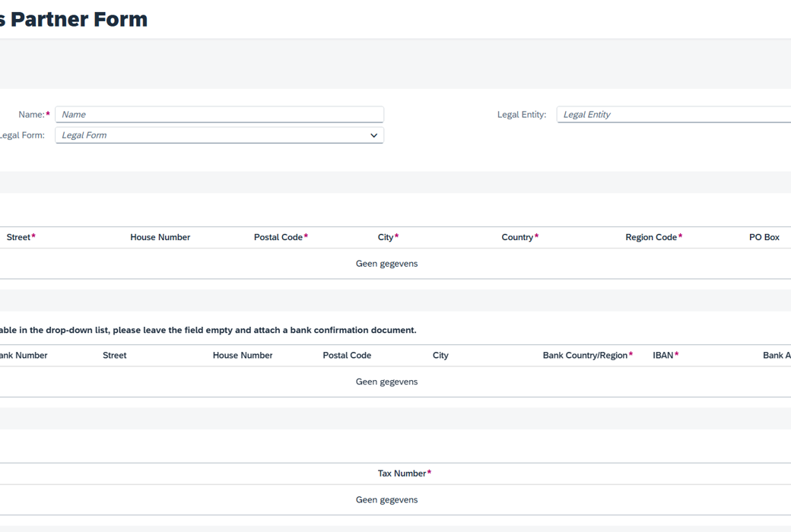Select the Region Code column header
Screen dimensions: 791x532
(x=650, y=236)
